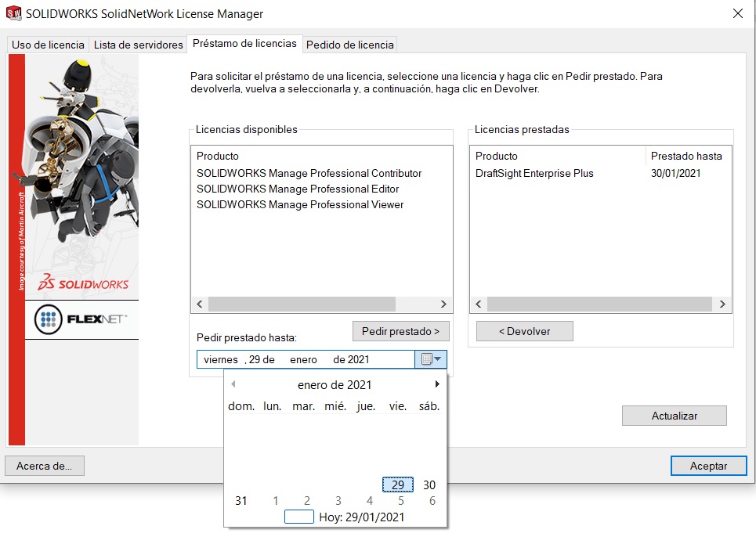Select SOLIDWORKS Manage Professional Editor license
The image size is (756, 544).
point(298,189)
